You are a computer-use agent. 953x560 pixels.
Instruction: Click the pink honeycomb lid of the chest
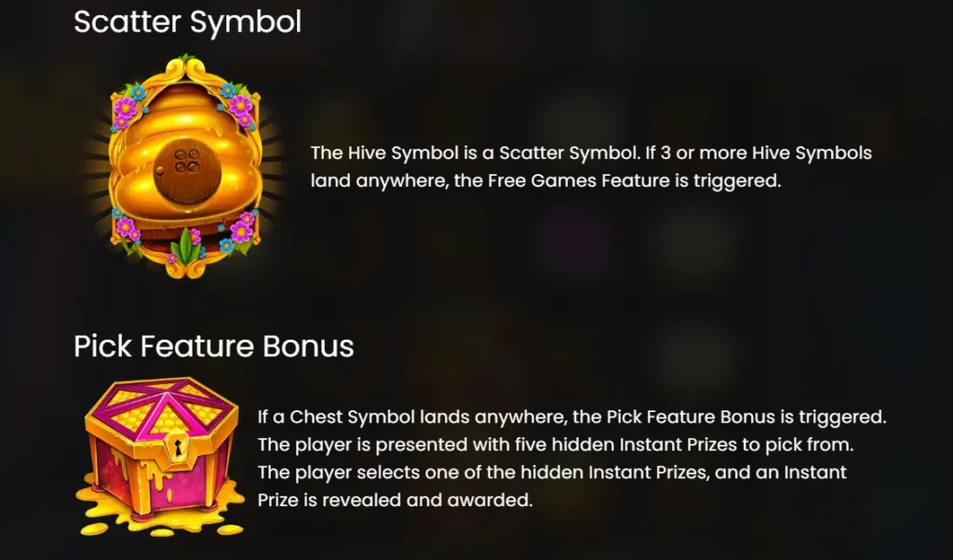coord(162,407)
